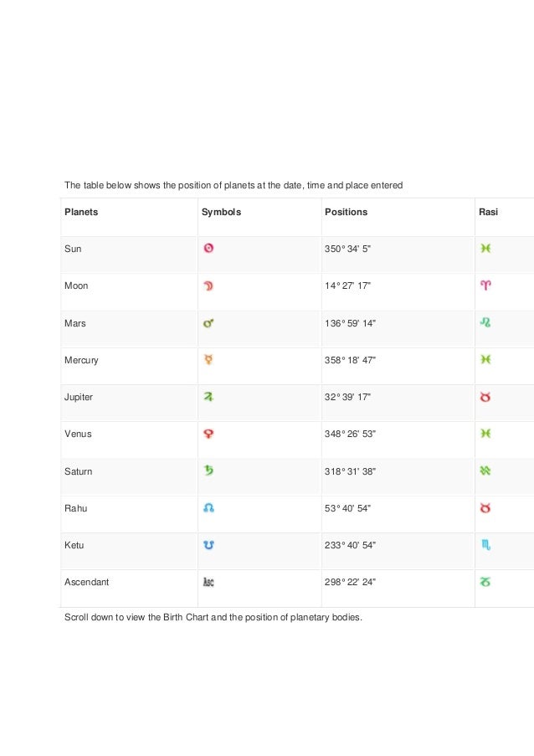
Task: Click the Positions column header
Action: [346, 212]
